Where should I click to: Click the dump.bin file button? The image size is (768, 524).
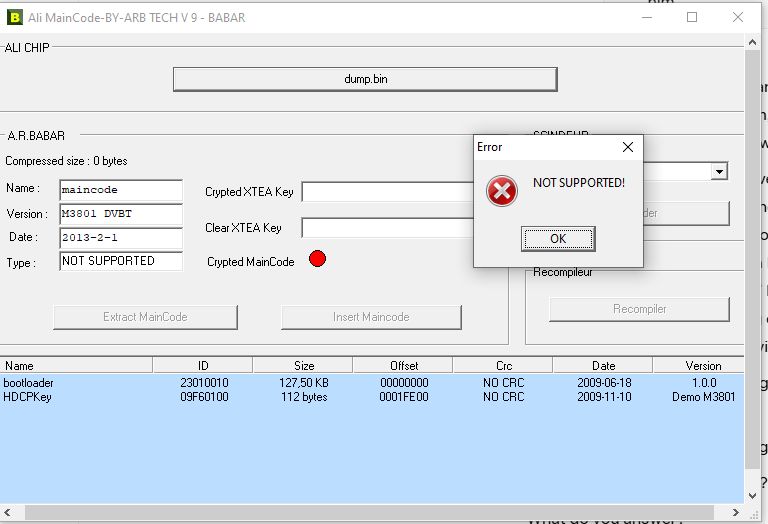pos(365,79)
